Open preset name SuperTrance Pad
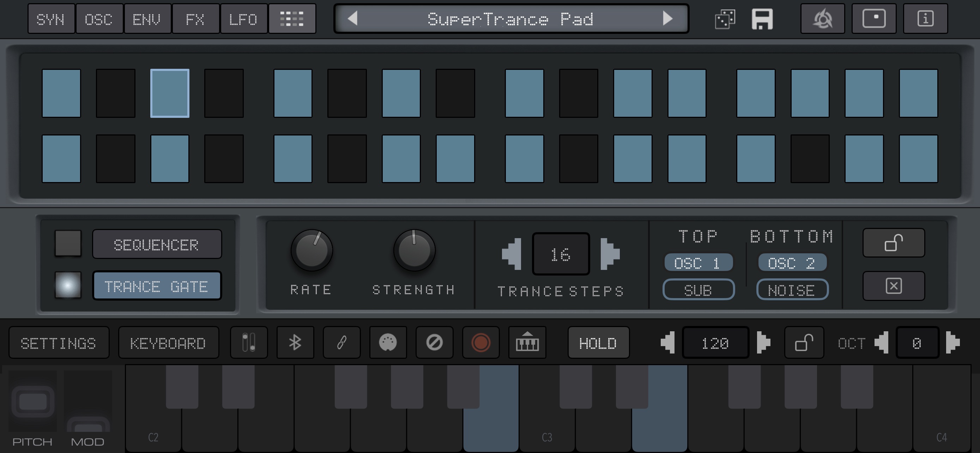 click(x=510, y=19)
